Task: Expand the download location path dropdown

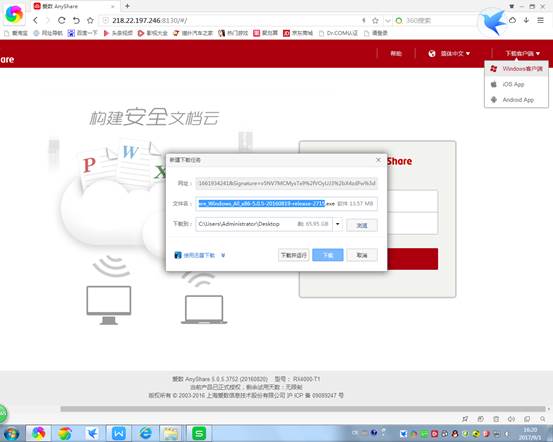Action: 338,224
